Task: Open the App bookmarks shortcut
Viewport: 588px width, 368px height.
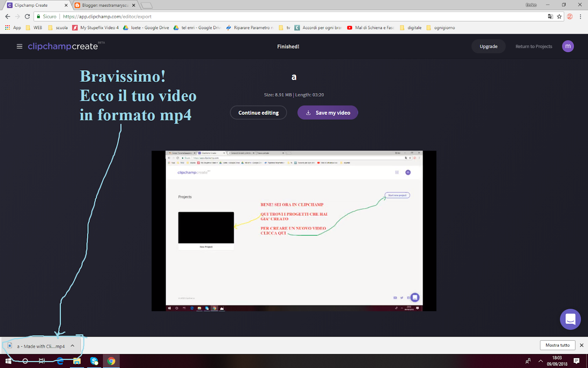Action: [13, 28]
